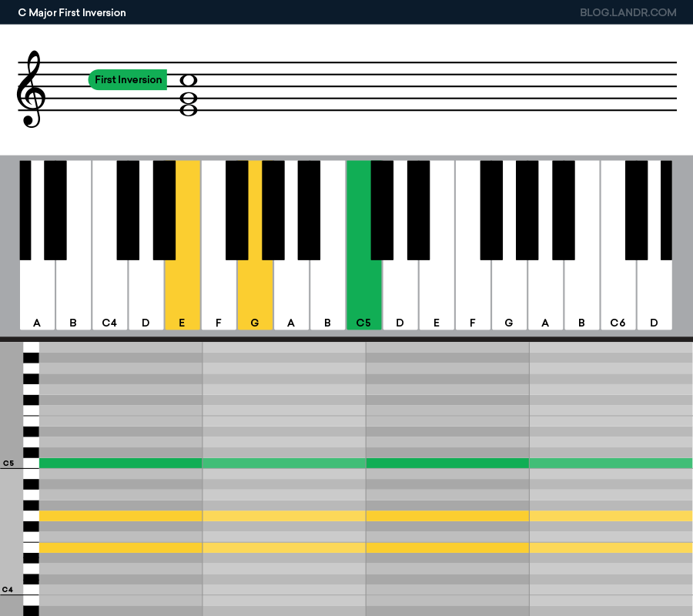Select the bottom whole note of the chord
The image size is (693, 616).
click(189, 109)
